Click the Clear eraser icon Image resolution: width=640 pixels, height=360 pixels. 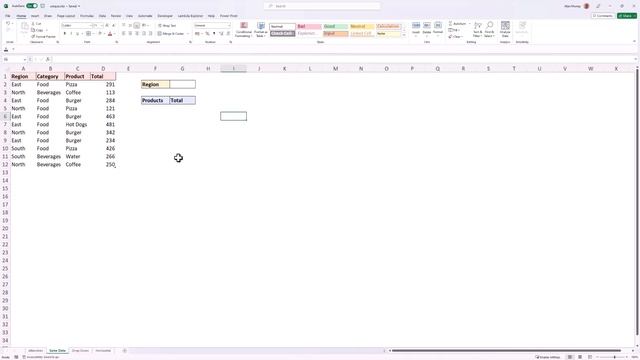[x=451, y=37]
